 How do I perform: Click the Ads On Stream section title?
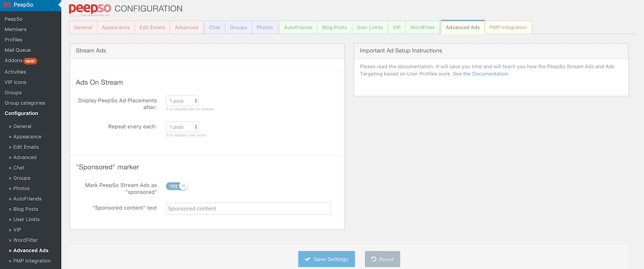[99, 82]
